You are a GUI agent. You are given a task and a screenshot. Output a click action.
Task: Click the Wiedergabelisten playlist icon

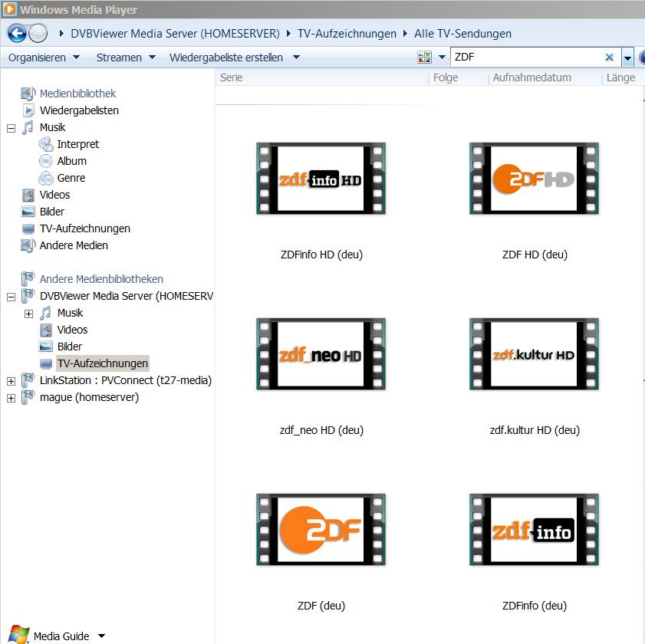tap(28, 110)
